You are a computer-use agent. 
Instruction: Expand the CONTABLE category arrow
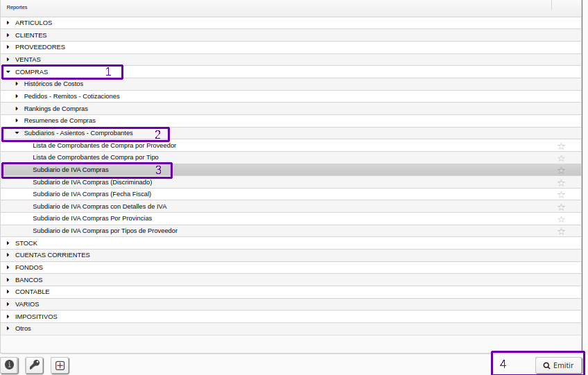coord(8,292)
